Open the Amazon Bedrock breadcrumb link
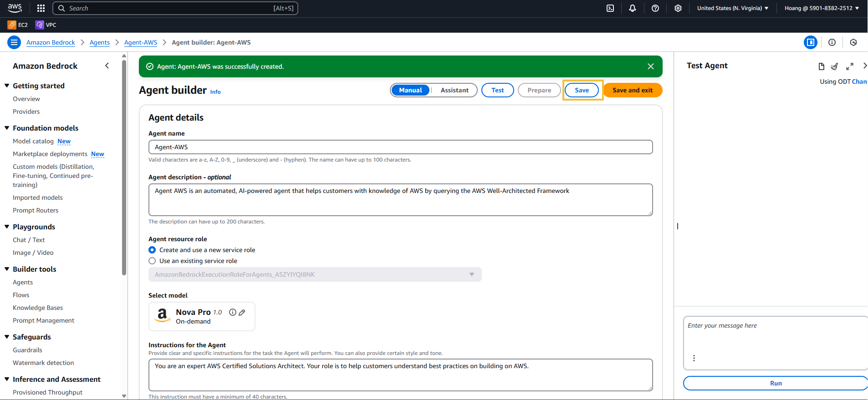Viewport: 868px width, 400px height. pos(51,42)
